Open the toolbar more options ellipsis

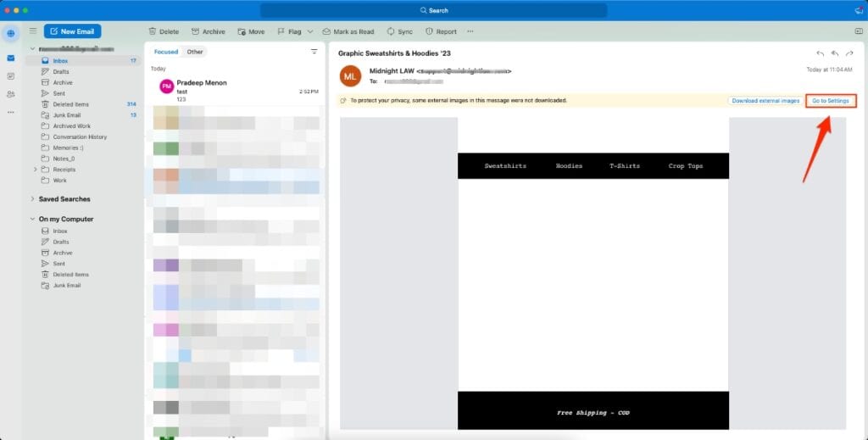(x=470, y=31)
